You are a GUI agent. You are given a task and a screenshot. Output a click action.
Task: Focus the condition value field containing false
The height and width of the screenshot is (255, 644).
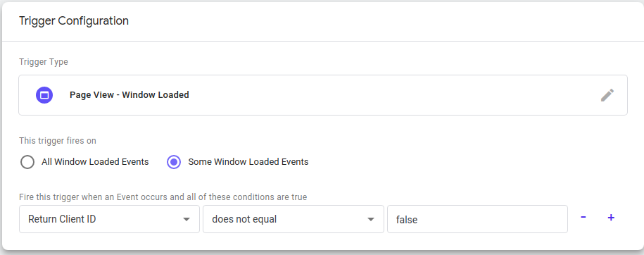click(x=477, y=219)
